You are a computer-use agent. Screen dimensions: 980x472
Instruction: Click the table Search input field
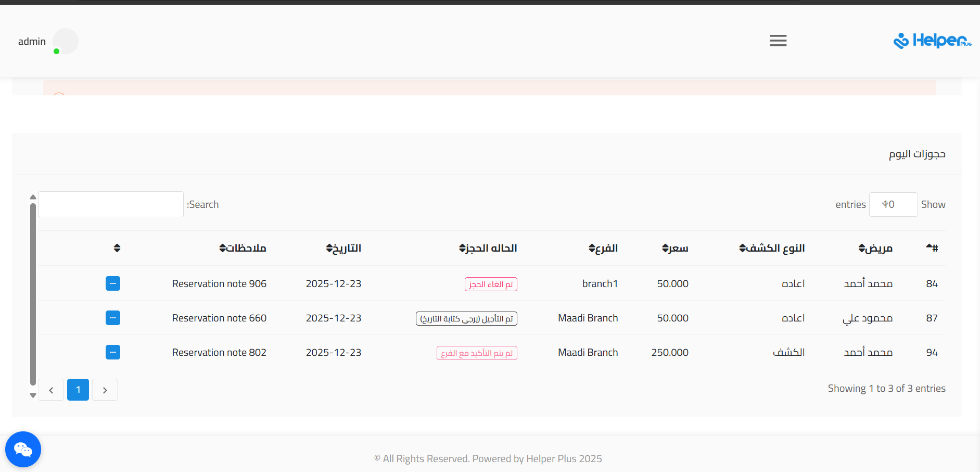tap(111, 204)
